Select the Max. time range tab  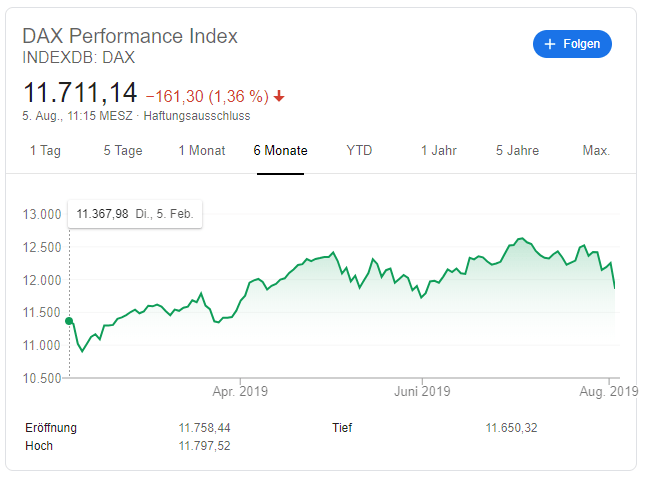(596, 151)
